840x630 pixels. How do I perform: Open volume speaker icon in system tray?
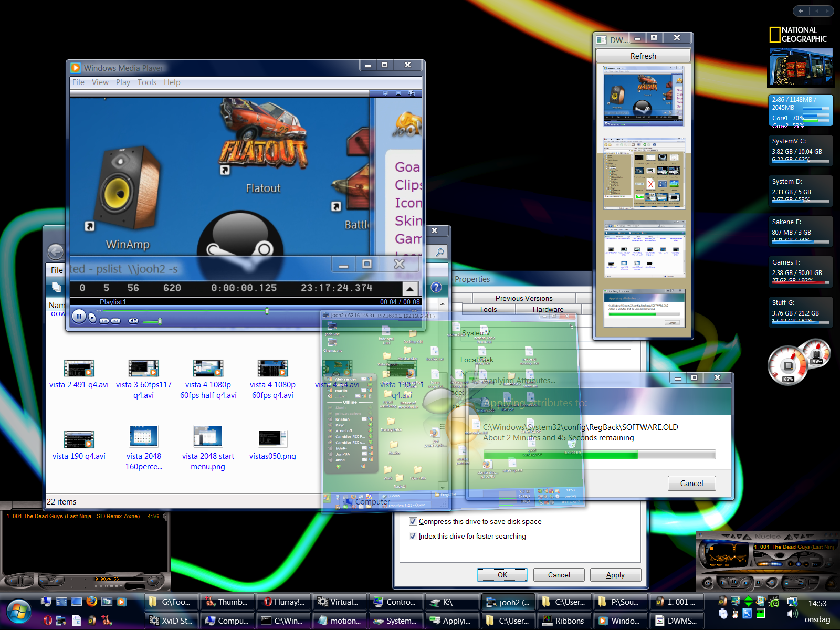point(793,613)
